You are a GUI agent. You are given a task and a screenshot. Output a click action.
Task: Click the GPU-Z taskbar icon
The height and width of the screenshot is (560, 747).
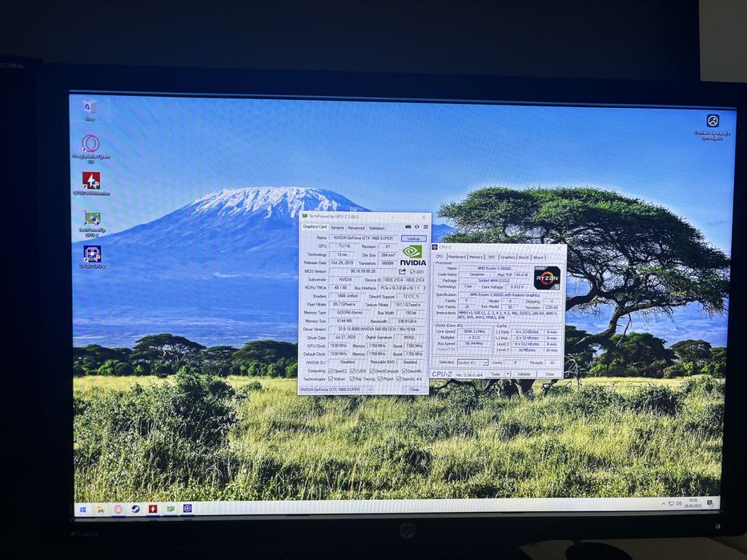tap(171, 509)
